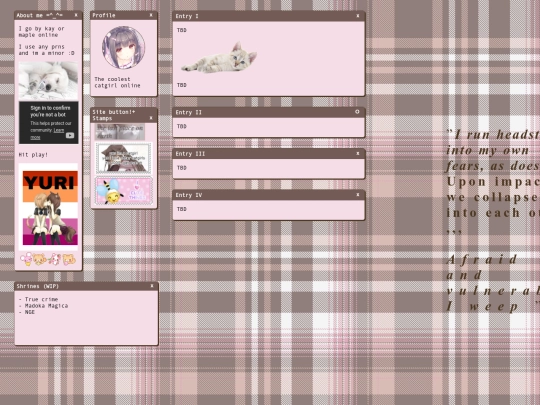
Task: Click the Entry I title bar text
Action: pyautogui.click(x=187, y=16)
